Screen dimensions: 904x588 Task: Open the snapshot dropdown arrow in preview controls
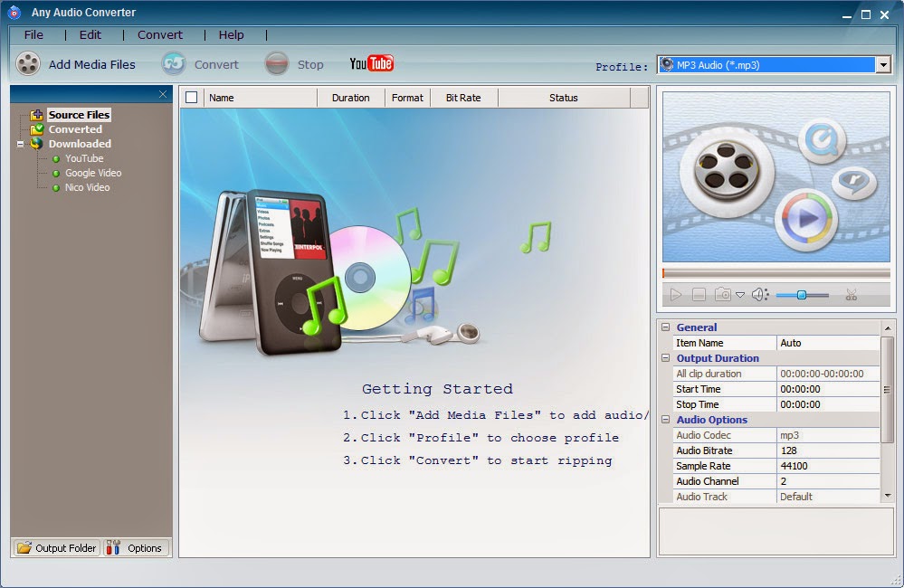[741, 296]
